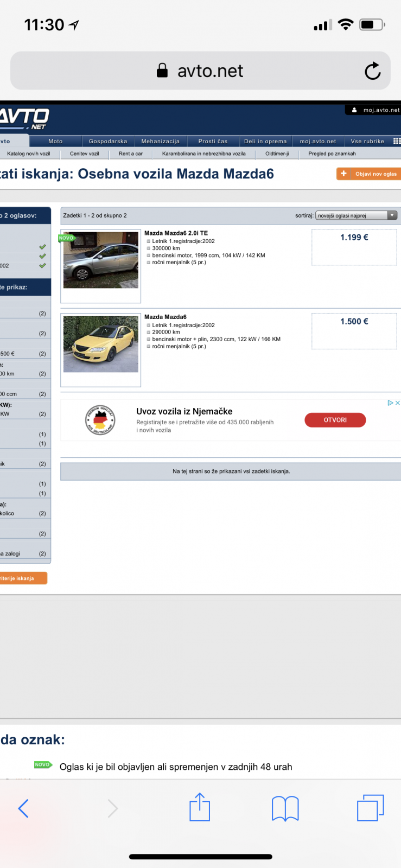
Task: Toggle the third green checkmark filter
Action: point(42,266)
